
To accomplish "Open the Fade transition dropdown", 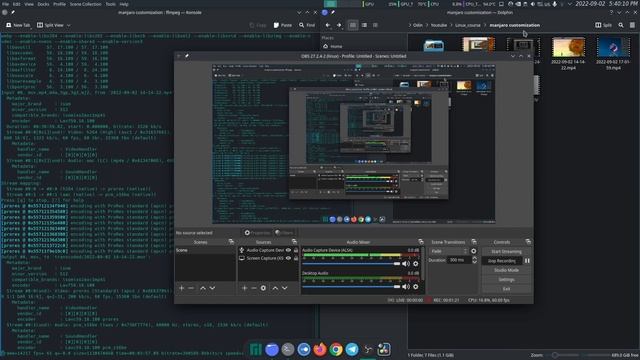I will (x=448, y=251).
